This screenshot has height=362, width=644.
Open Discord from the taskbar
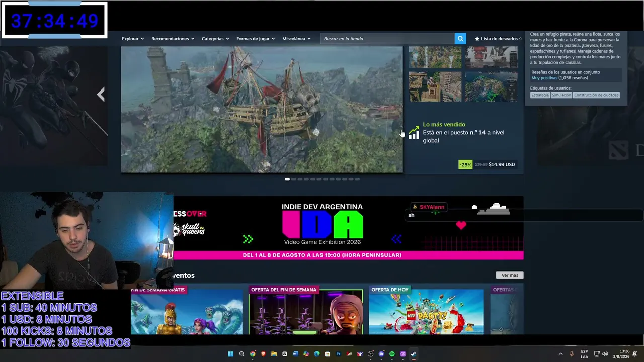click(381, 354)
